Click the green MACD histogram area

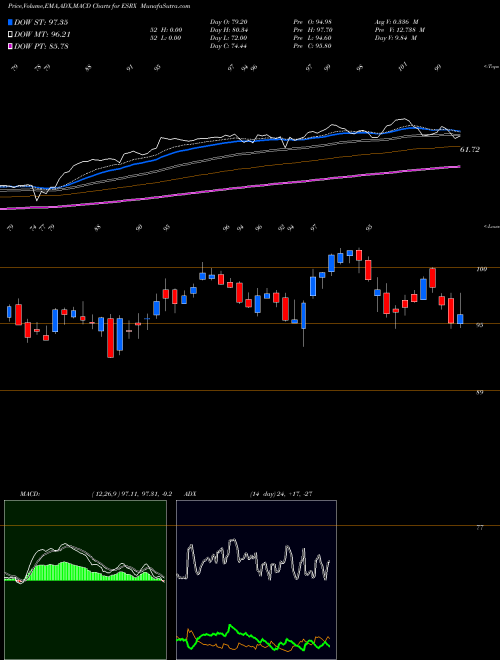(x=84, y=572)
